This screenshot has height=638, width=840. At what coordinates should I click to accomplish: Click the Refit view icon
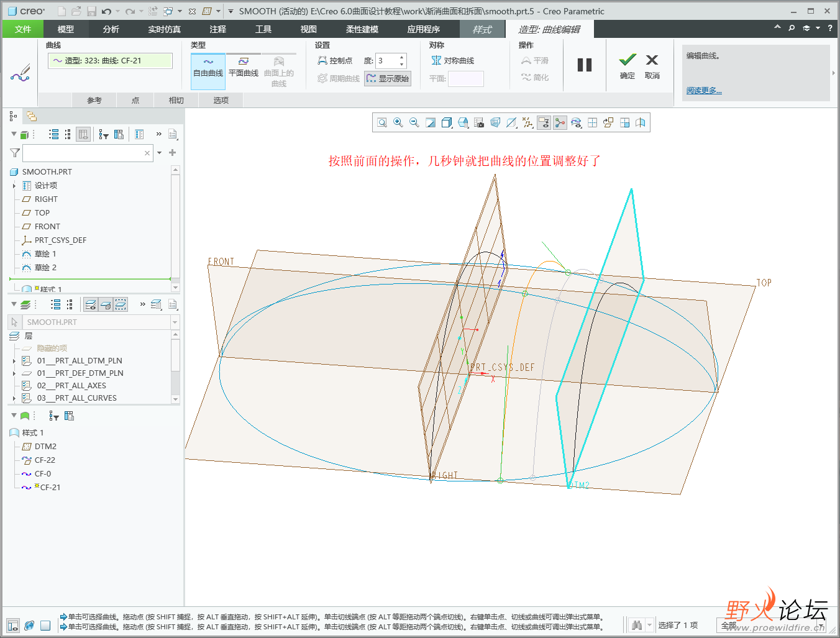point(382,122)
